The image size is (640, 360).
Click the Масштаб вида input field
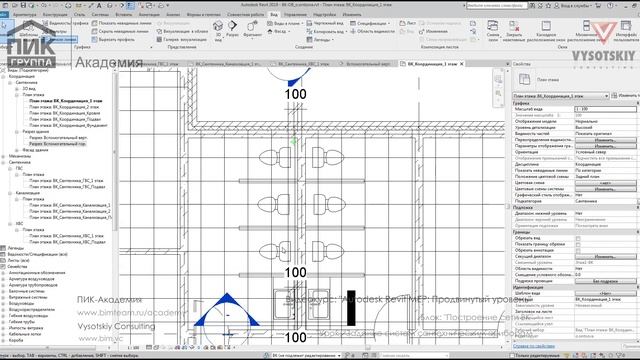pos(605,109)
